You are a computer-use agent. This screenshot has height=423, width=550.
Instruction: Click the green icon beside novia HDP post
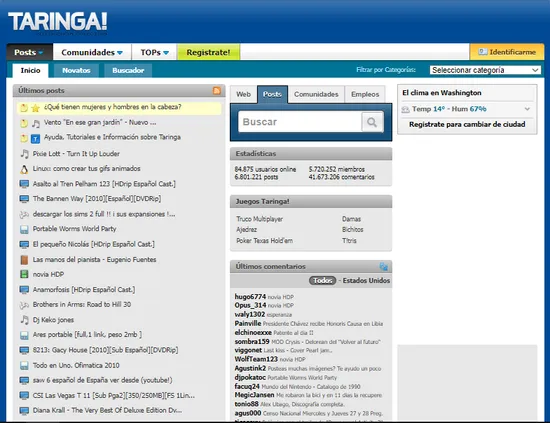[24, 274]
